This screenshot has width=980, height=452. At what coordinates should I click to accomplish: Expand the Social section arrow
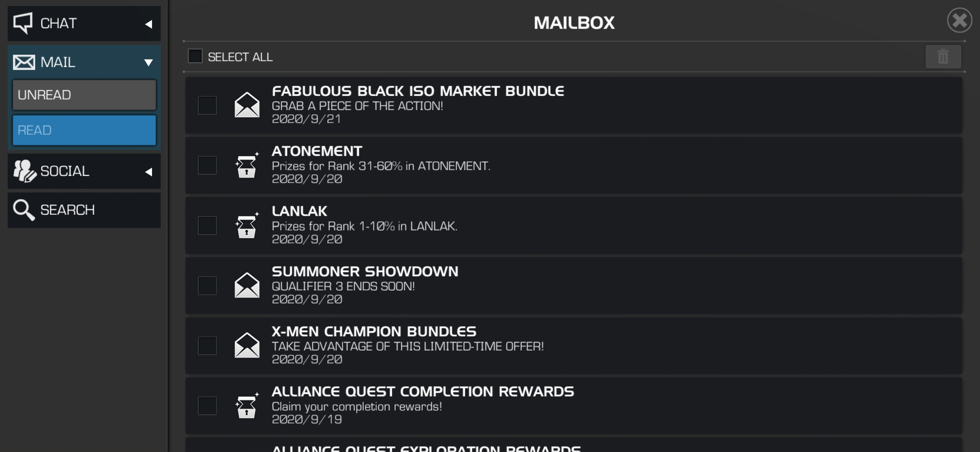(x=148, y=172)
